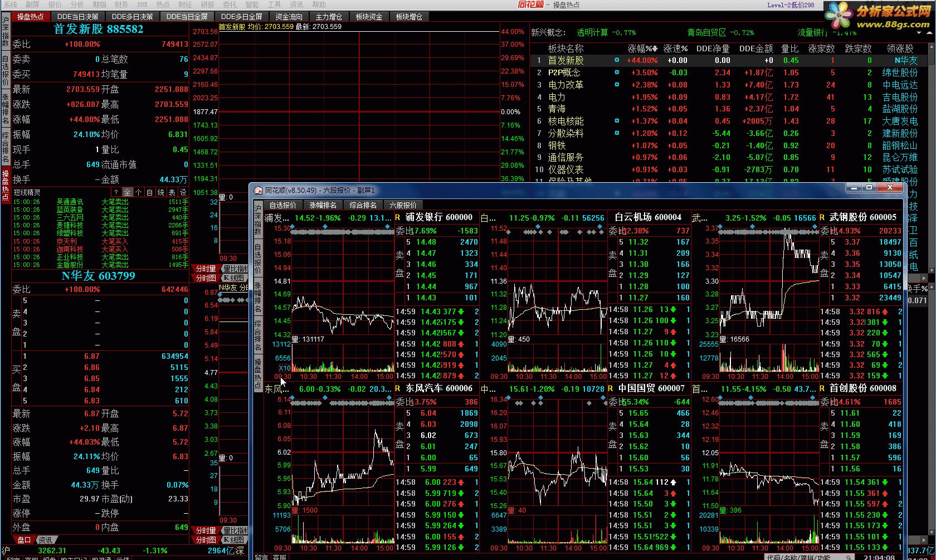Click the R icon beside 中国国贸 600007
Screen dimensions: 936x560
coord(611,388)
